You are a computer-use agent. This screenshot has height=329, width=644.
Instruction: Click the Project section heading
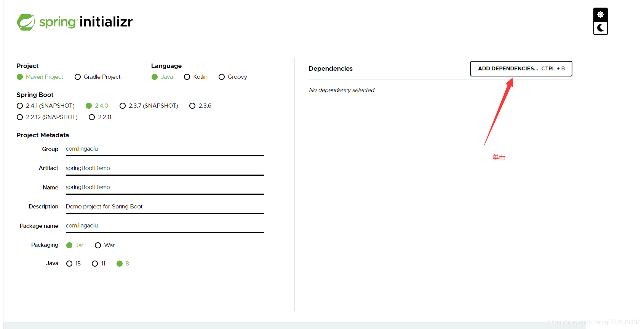pyautogui.click(x=27, y=66)
